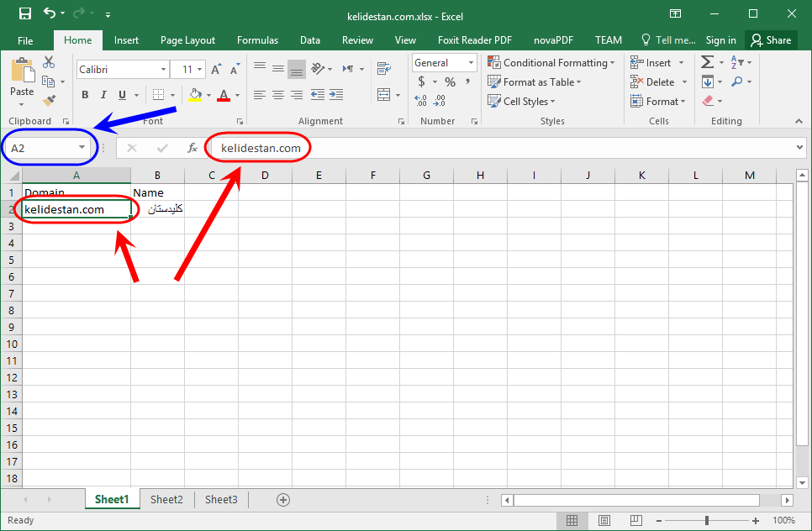Toggle Bottom Align vertical alignment
The height and width of the screenshot is (531, 812).
(x=297, y=69)
